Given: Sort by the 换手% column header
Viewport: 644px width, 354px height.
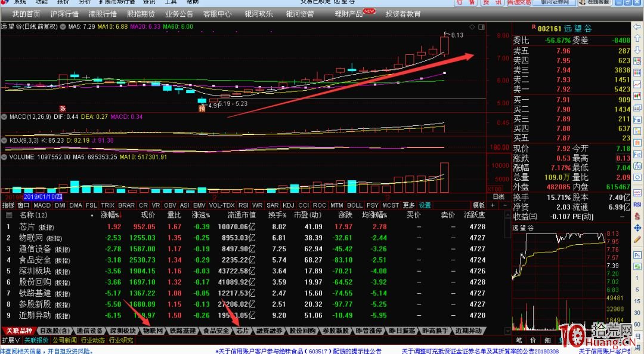Looking at the screenshot, I should pos(277,215).
